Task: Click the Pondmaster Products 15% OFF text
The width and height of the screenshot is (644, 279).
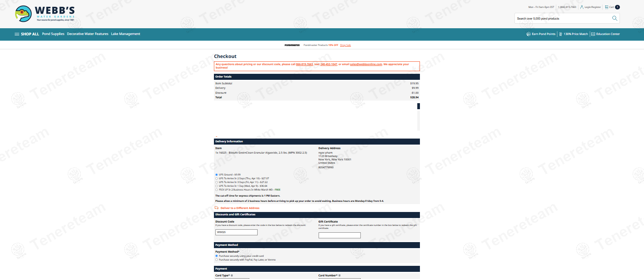Action: [x=321, y=45]
